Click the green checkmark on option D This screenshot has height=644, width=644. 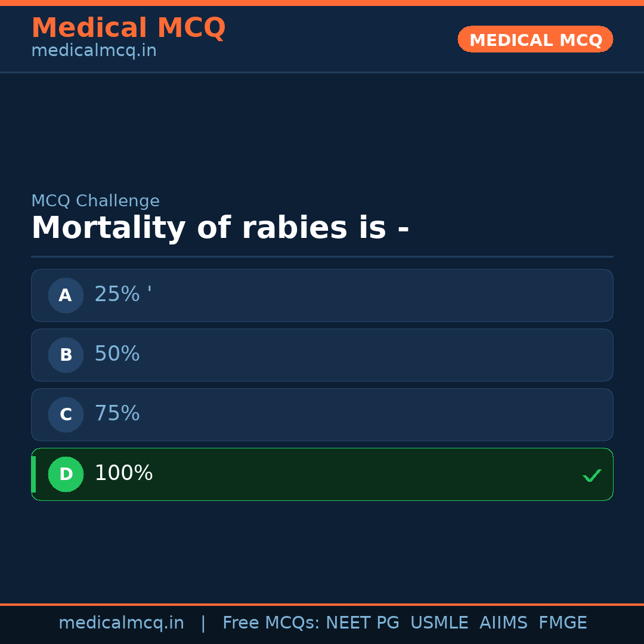[x=592, y=475]
